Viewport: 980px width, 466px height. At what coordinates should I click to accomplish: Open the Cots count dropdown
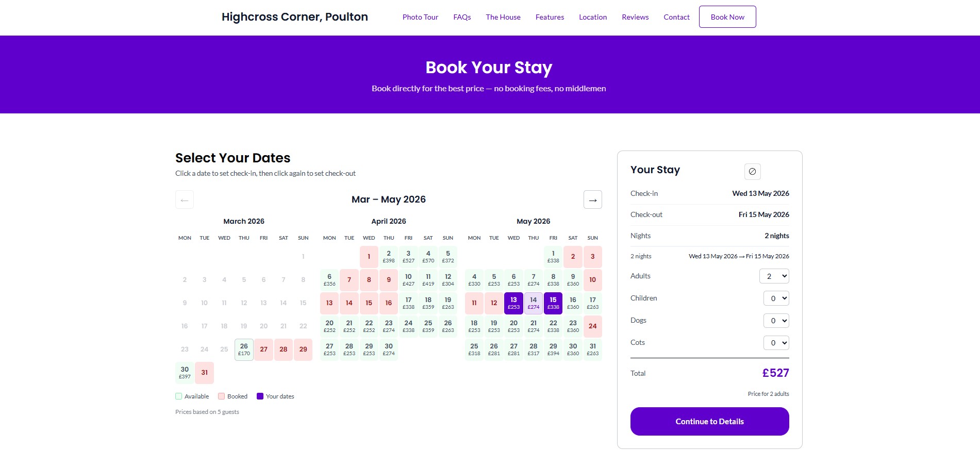776,342
